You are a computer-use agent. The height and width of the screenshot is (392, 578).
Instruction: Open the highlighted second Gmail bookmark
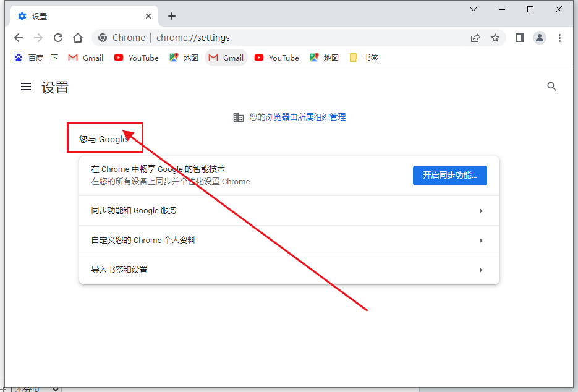[x=226, y=58]
